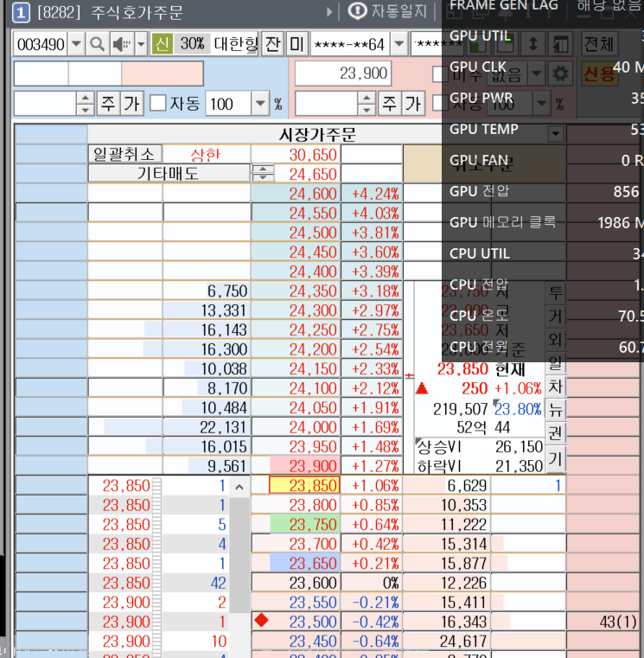
Task: Click the 기타매도 other sell button
Action: tap(169, 173)
